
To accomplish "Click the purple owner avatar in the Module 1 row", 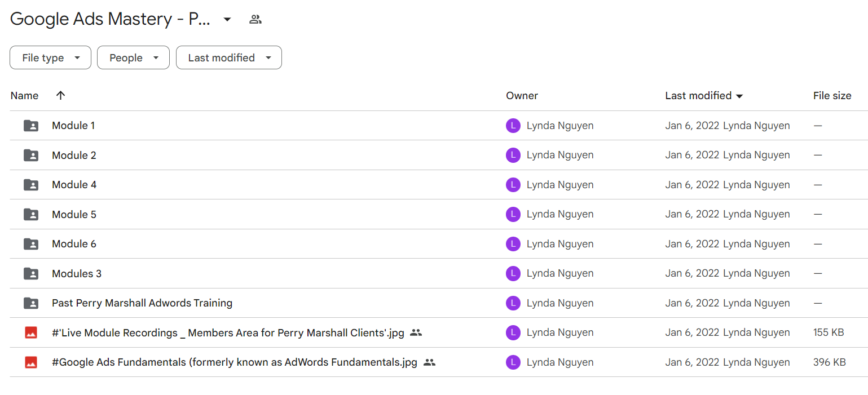I will 513,126.
